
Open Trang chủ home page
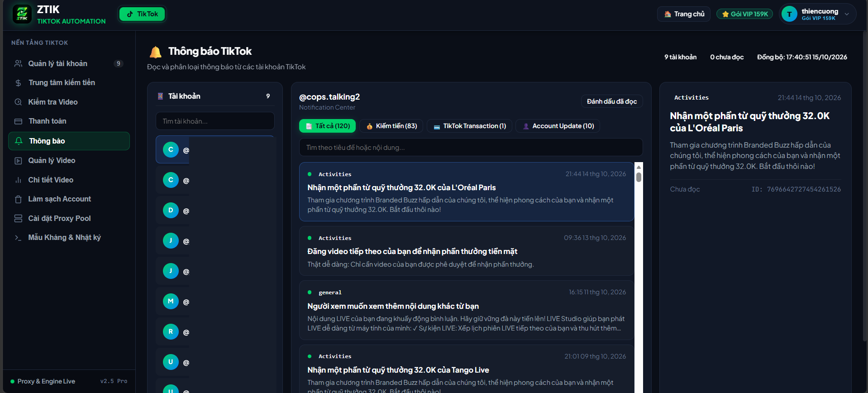point(684,14)
